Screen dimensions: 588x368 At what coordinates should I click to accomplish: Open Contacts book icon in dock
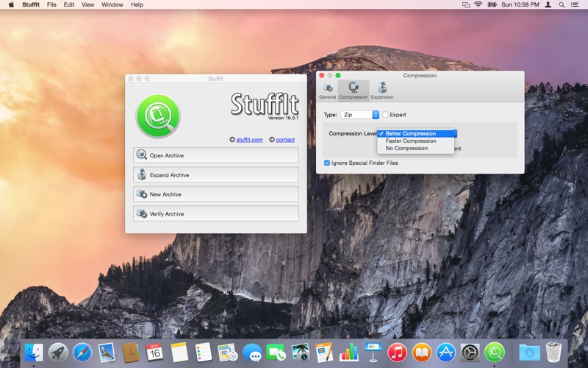pos(131,353)
